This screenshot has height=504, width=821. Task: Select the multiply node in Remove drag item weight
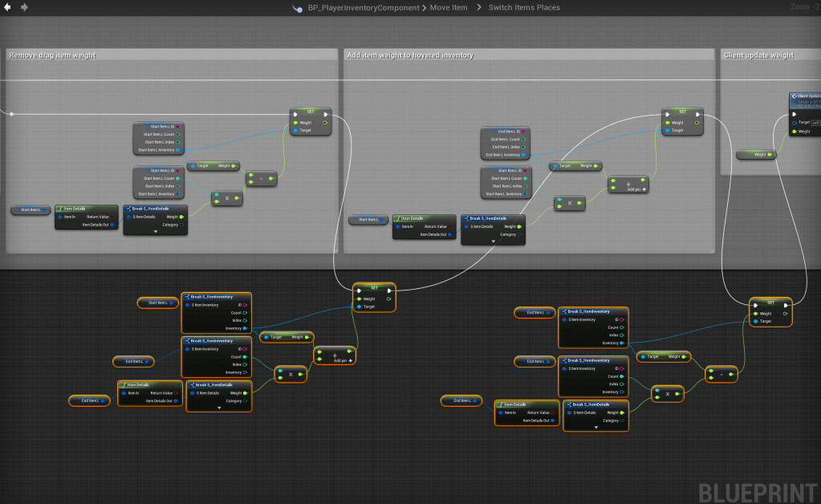[x=226, y=198]
